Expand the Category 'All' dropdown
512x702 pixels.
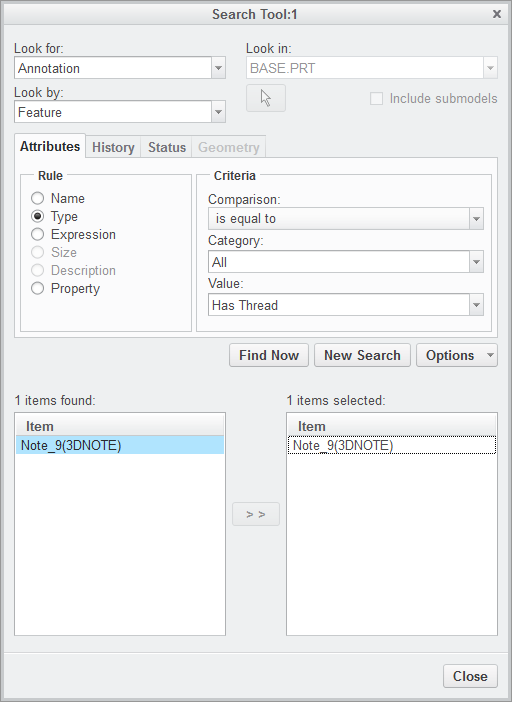pos(476,262)
